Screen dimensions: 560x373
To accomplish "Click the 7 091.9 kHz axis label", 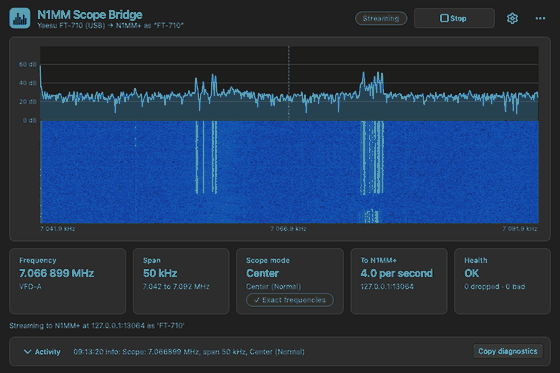I will 520,229.
